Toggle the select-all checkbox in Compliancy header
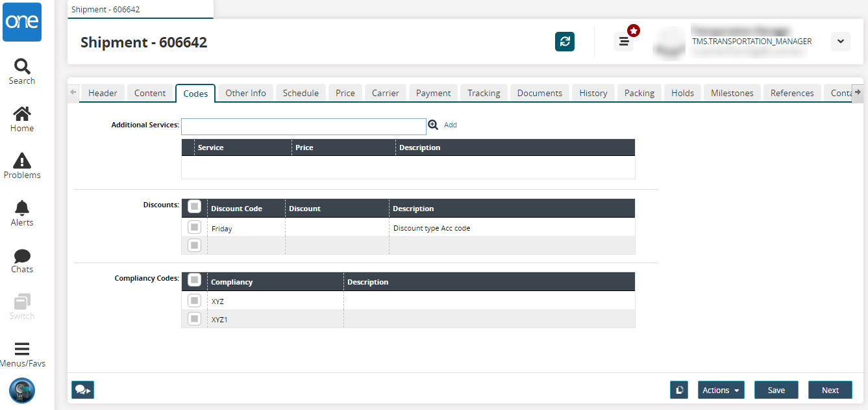This screenshot has width=868, height=410. pos(194,280)
